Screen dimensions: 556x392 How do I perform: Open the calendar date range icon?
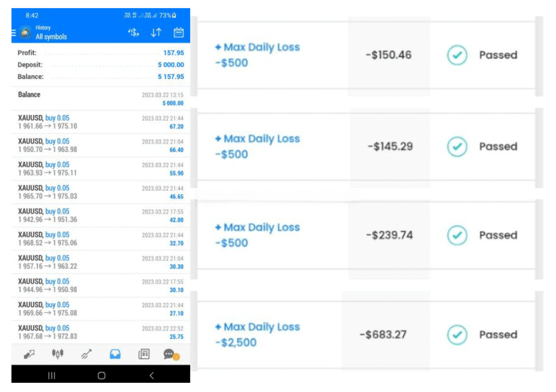pos(179,33)
